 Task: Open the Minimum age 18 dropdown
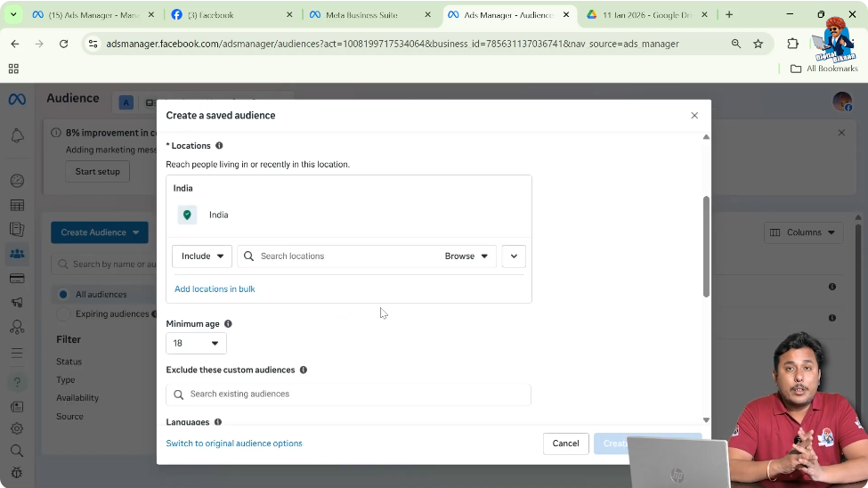point(196,344)
